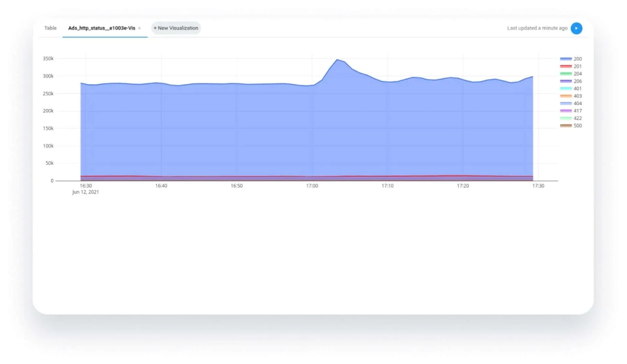Click the 16:30 x-axis label
The image size is (627, 364).
pos(86,186)
